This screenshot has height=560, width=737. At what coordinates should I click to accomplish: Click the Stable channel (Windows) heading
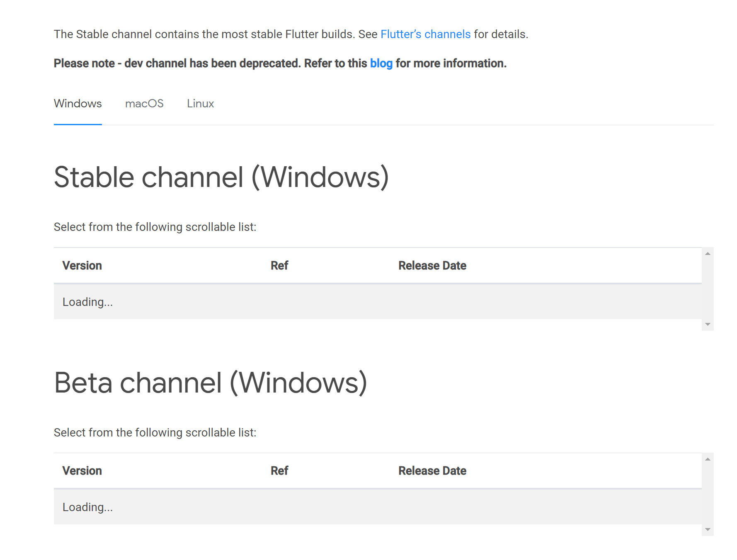(223, 177)
